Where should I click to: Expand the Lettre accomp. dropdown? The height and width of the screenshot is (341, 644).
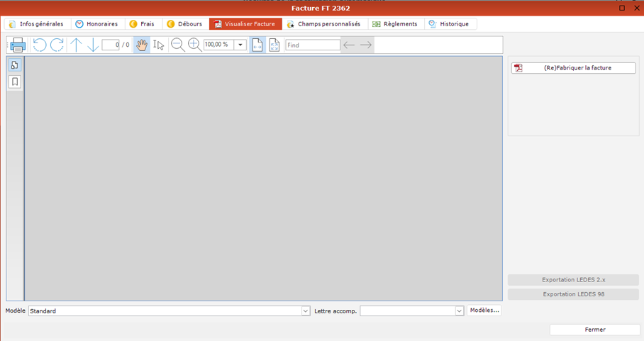pyautogui.click(x=459, y=311)
